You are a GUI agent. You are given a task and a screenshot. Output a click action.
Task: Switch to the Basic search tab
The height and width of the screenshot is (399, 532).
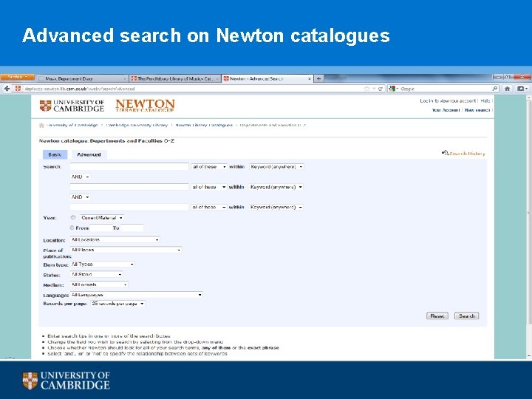(x=55, y=154)
